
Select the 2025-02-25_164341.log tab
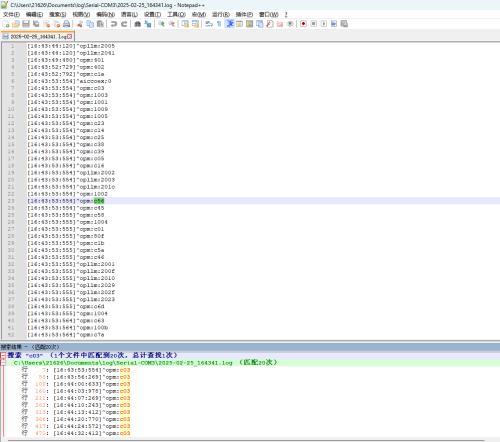pos(37,36)
